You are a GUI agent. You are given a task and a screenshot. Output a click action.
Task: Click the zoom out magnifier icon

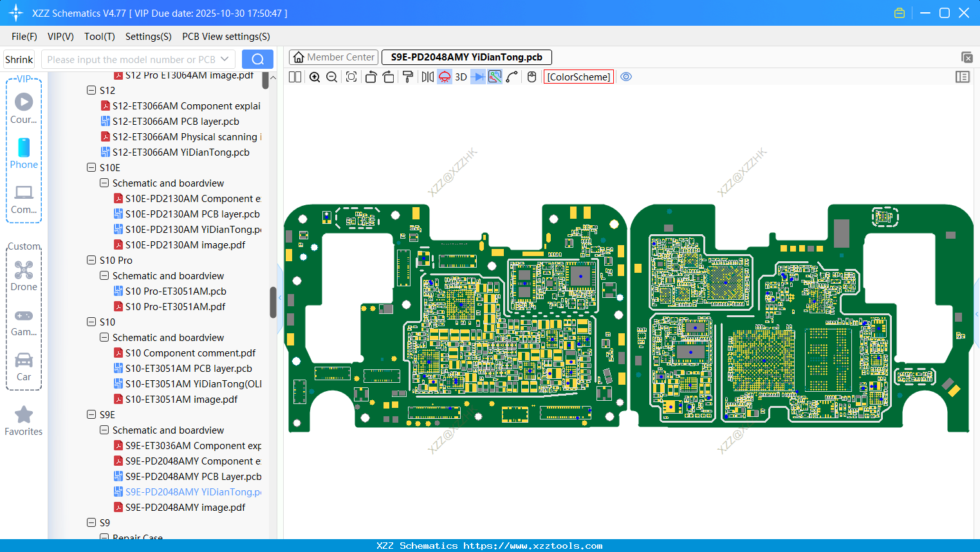point(331,77)
